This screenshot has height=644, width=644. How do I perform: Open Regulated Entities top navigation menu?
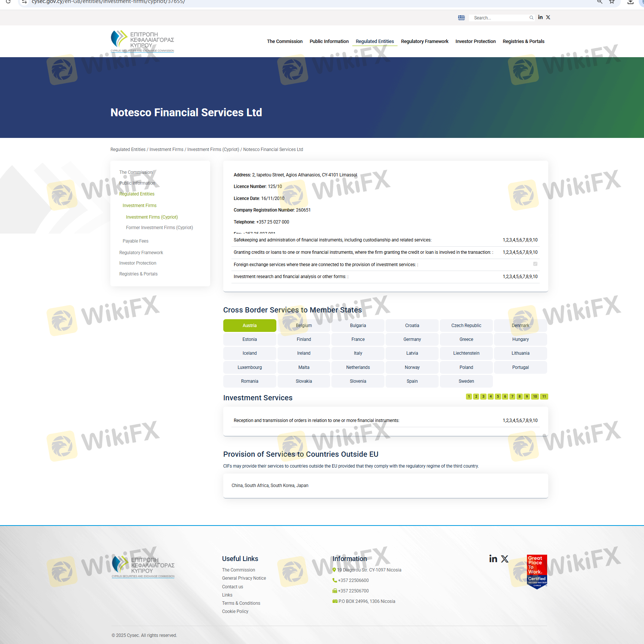(375, 41)
